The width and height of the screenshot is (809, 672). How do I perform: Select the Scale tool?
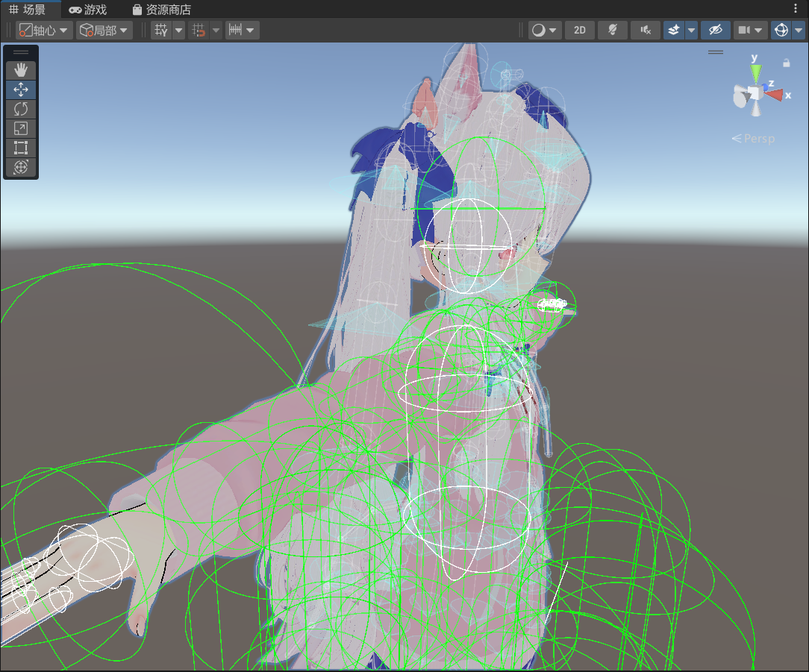[21, 128]
